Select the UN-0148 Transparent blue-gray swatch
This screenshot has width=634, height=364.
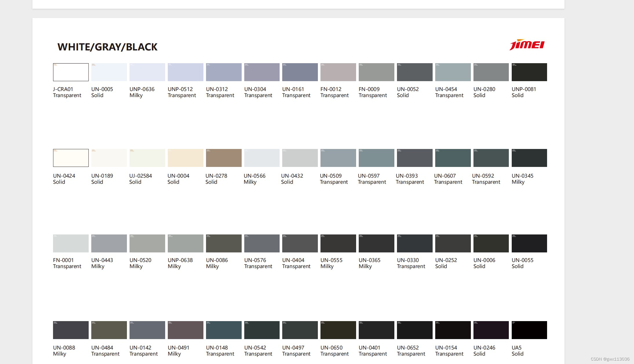[x=223, y=330]
